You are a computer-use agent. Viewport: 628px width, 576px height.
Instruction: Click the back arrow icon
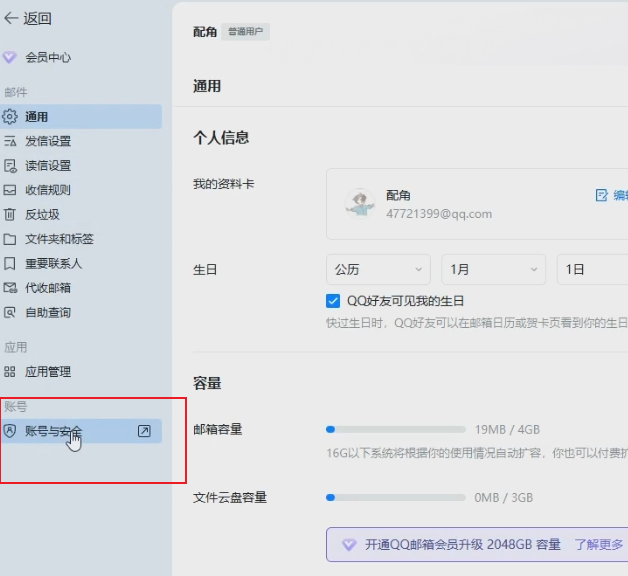pyautogui.click(x=11, y=18)
